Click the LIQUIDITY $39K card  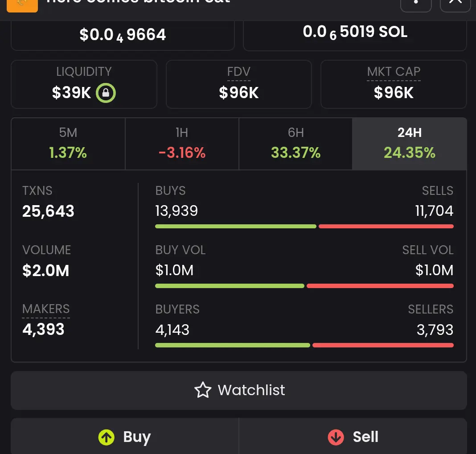point(84,84)
